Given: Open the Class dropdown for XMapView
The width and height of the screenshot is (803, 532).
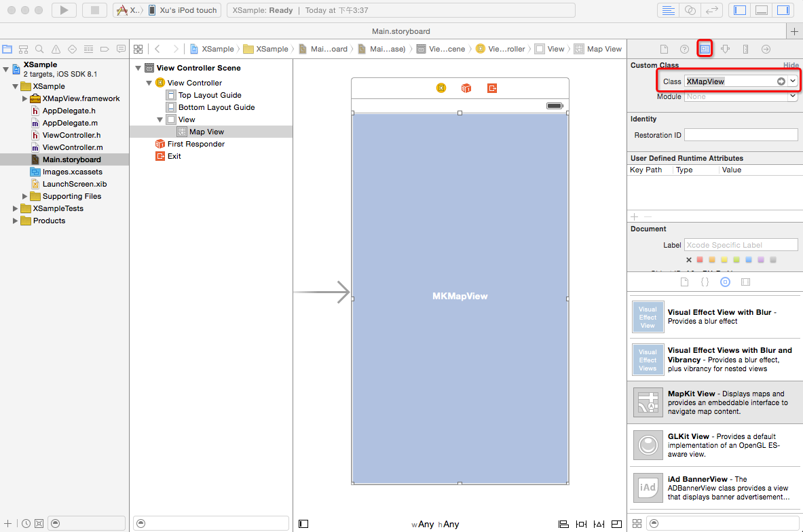Looking at the screenshot, I should tap(793, 81).
